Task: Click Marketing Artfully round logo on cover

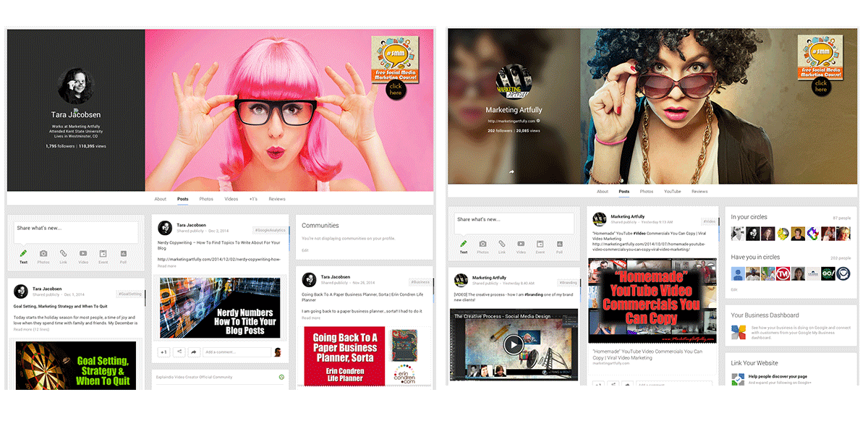Action: 514,82
